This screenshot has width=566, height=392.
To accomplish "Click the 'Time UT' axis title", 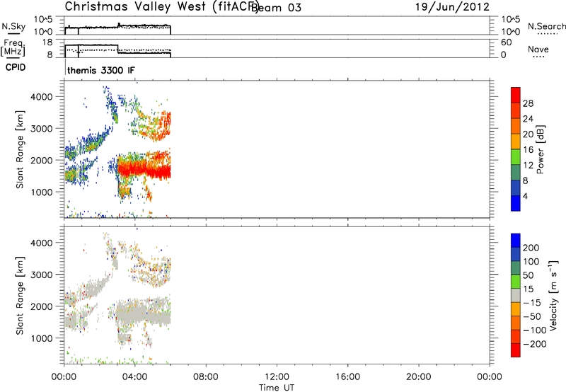I will pos(277,388).
